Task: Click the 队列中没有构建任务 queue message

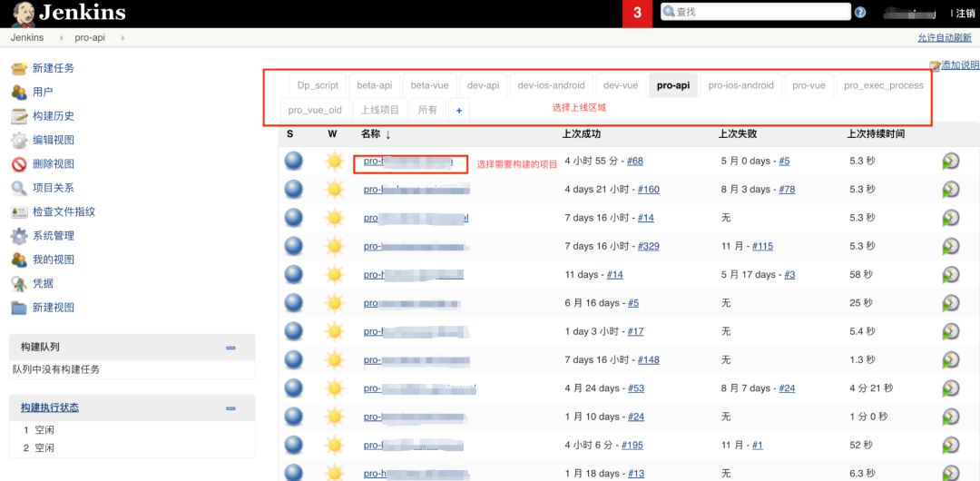Action: [55, 369]
